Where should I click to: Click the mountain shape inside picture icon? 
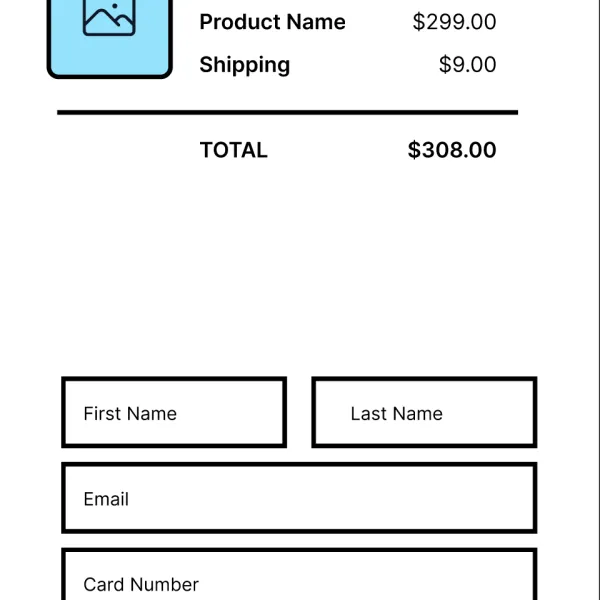[109, 22]
